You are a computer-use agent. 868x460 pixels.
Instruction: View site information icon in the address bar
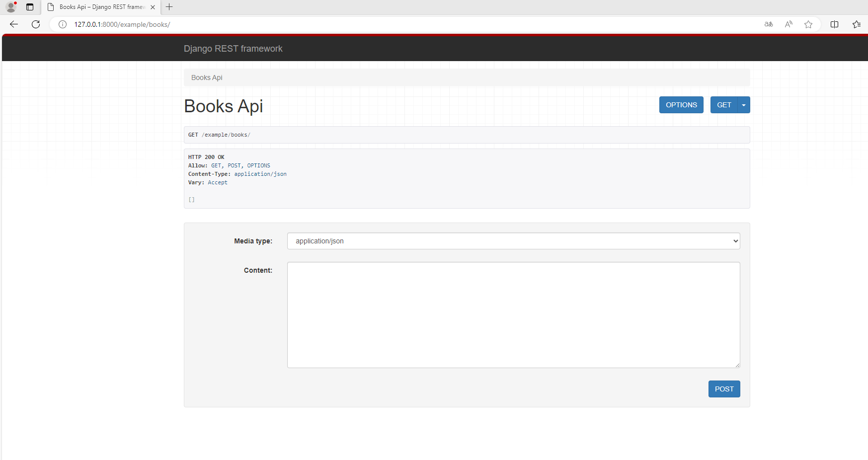[63, 24]
